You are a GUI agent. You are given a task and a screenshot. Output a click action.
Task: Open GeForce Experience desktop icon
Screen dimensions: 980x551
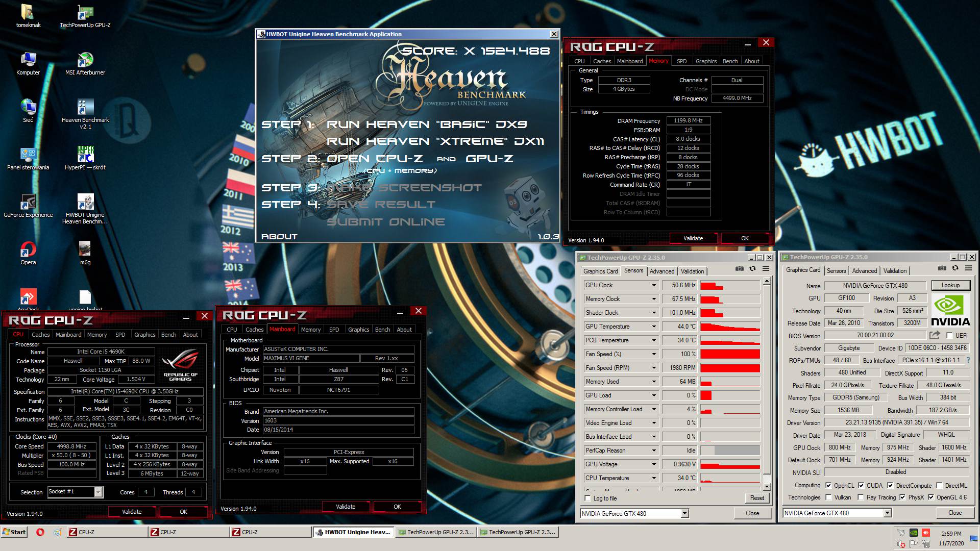pos(28,202)
